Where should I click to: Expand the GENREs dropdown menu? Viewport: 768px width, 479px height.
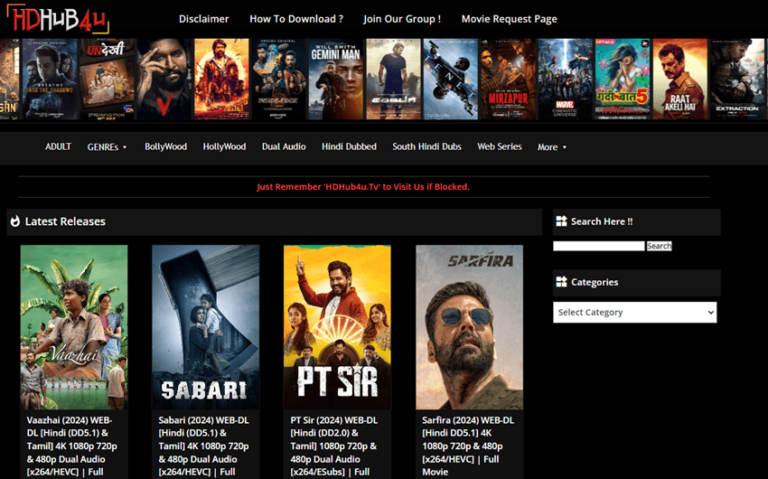107,147
